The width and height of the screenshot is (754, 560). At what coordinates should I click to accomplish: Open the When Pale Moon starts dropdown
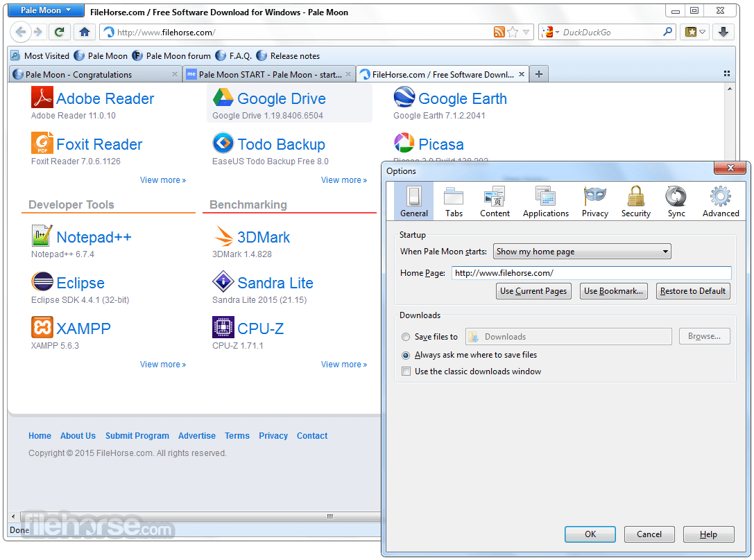583,252
